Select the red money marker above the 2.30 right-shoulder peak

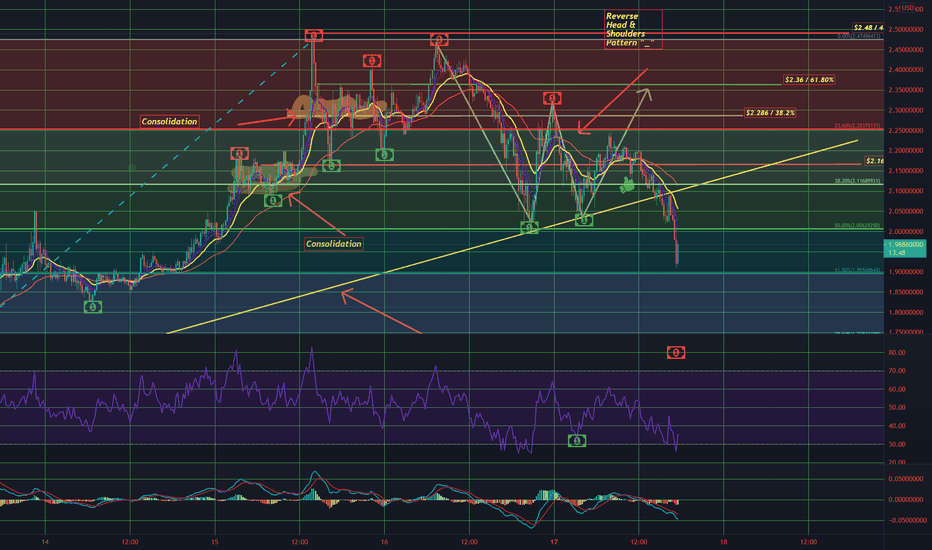point(552,98)
